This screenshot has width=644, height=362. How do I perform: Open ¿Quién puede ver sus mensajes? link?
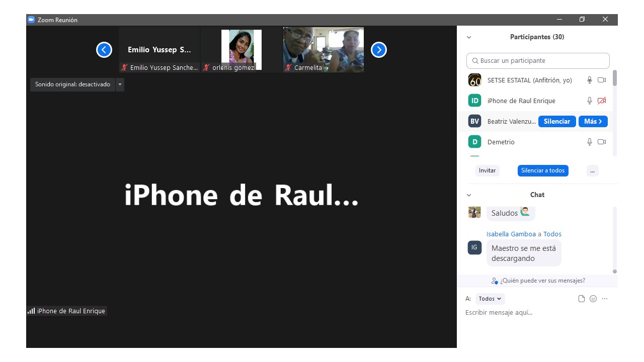[542, 281]
